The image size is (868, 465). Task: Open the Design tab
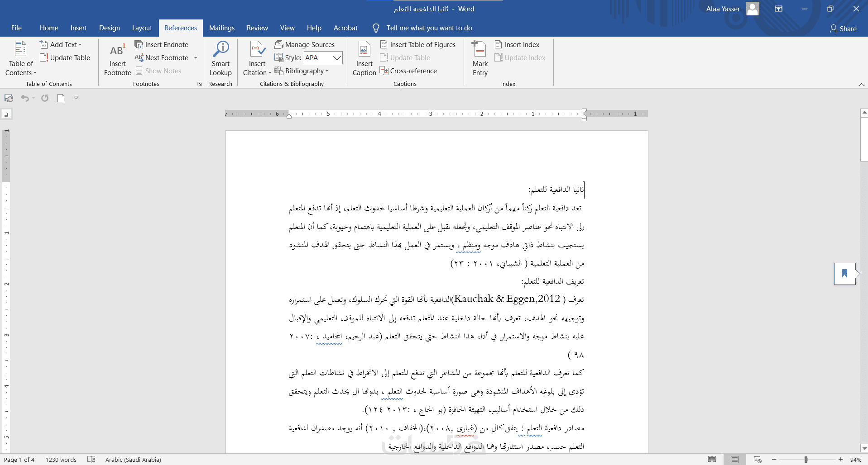click(110, 28)
